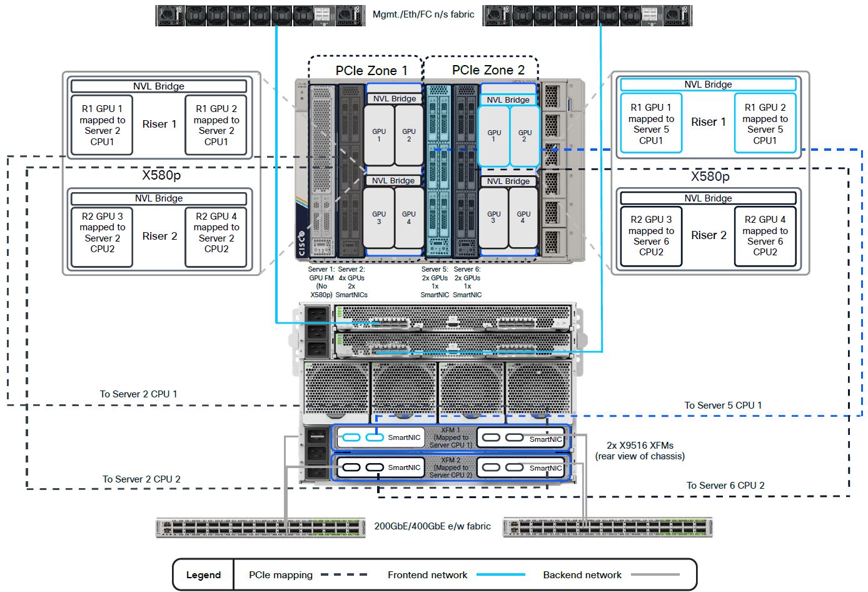This screenshot has height=592, width=868.
Task: Click 'R1 GPU 2 mapped to Server 5 CPU1' box
Action: click(x=765, y=123)
